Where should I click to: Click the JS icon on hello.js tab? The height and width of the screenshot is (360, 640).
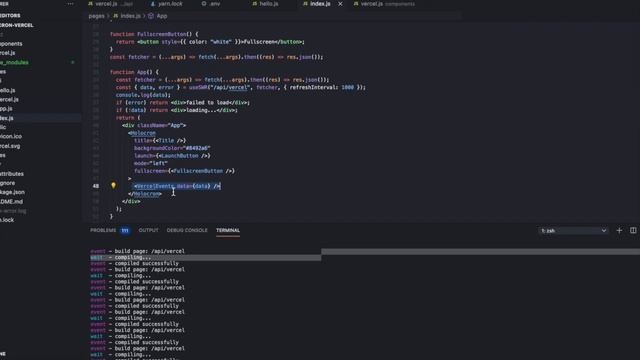[x=255, y=4]
